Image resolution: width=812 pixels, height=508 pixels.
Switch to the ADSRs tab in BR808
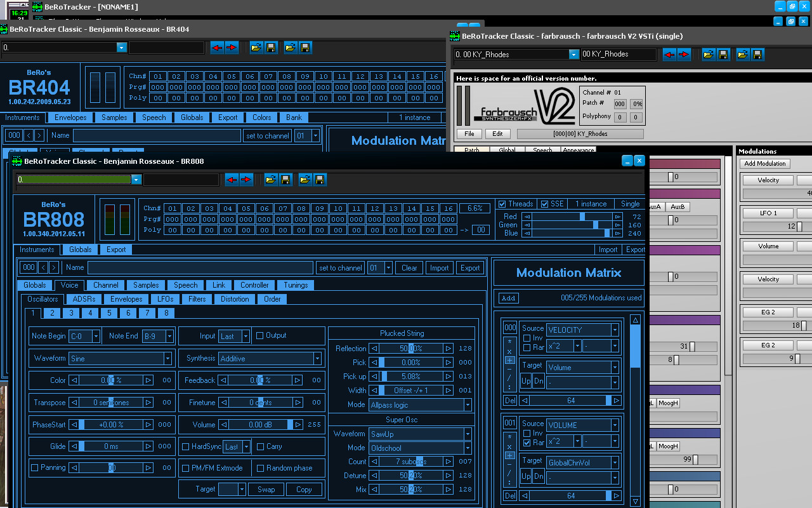(x=84, y=299)
